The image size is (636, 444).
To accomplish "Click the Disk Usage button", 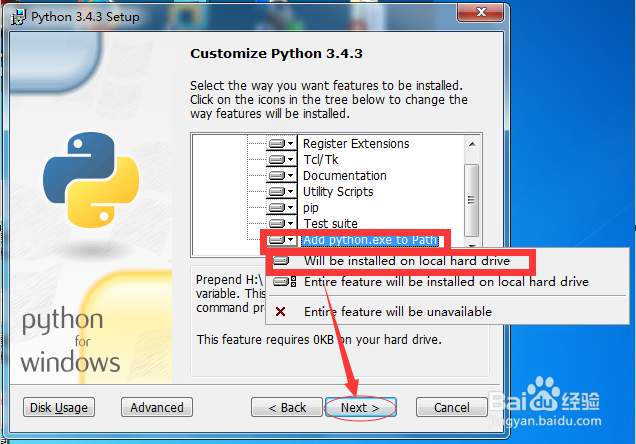I will point(59,407).
